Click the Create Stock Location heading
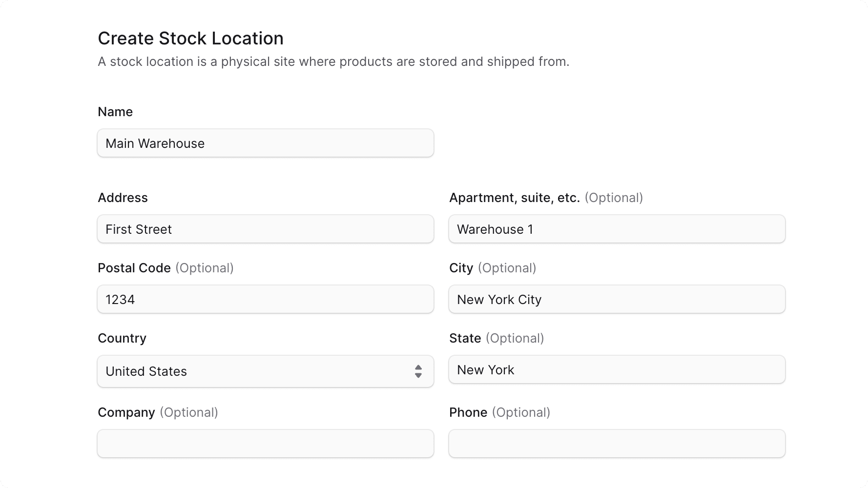Viewport: 868px width, 488px height. (x=191, y=38)
